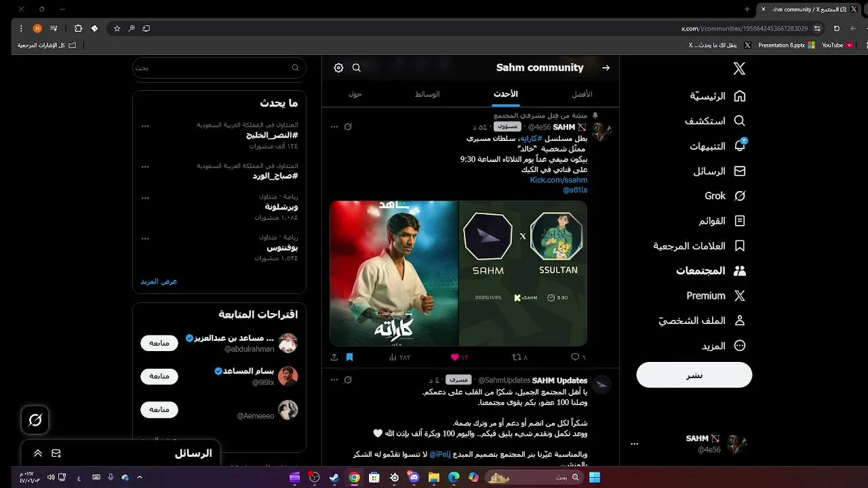This screenshot has width=868, height=488.
Task: Open Steam from the taskbar
Action: pyautogui.click(x=334, y=478)
